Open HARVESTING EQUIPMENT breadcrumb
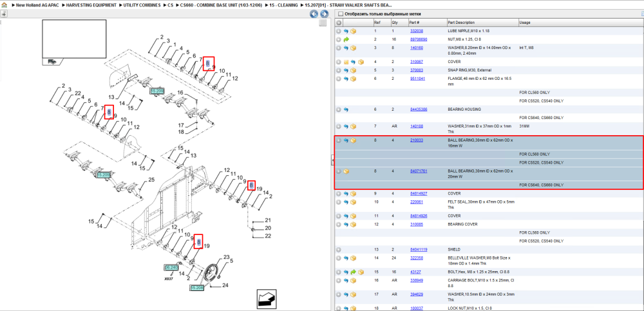This screenshot has height=311, width=644. (92, 6)
